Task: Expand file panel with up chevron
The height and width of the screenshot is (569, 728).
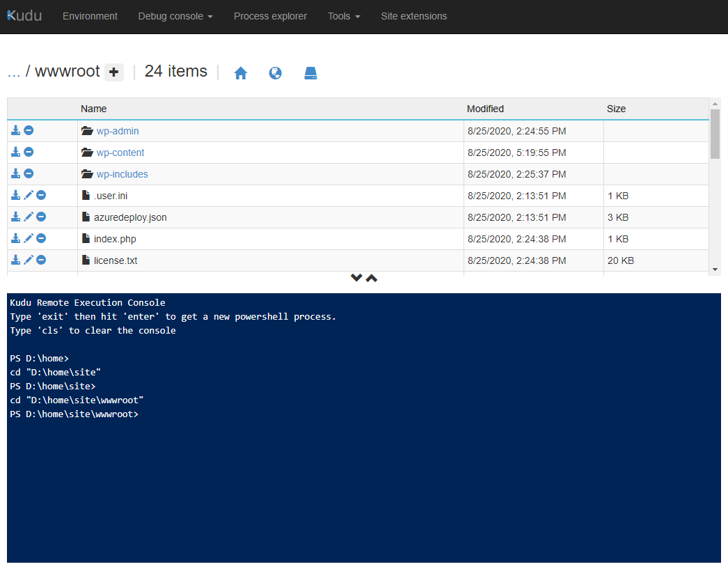Action: click(372, 278)
